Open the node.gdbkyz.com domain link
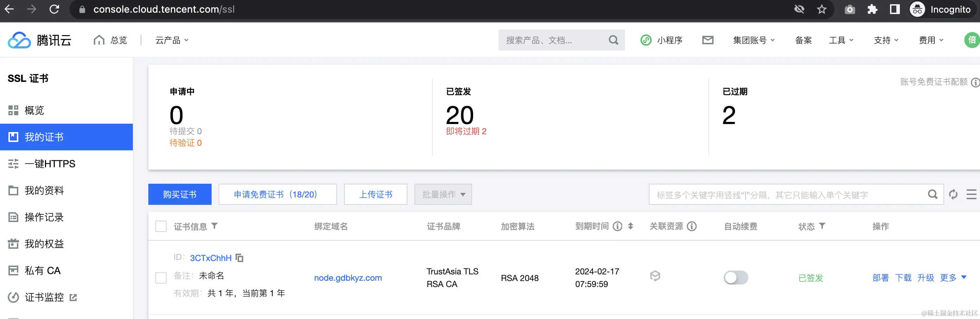The height and width of the screenshot is (319, 980). pos(348,278)
